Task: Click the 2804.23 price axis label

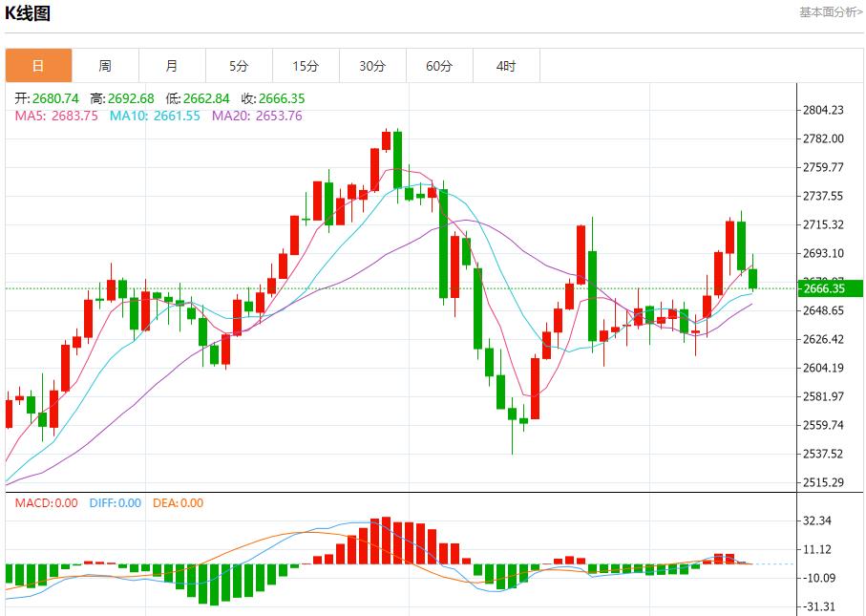Action: [x=823, y=111]
